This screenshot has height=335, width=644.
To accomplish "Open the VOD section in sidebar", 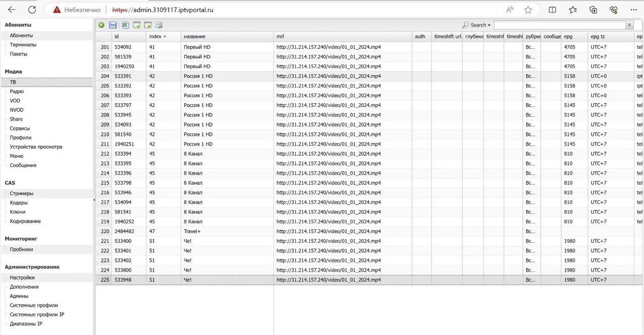I will pyautogui.click(x=15, y=101).
